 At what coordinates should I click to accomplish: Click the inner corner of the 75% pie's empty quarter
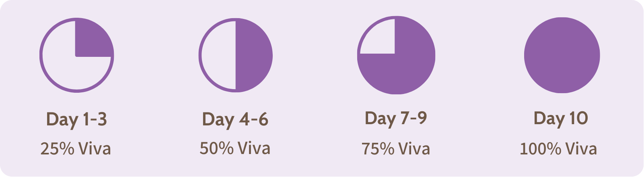[x=394, y=53]
